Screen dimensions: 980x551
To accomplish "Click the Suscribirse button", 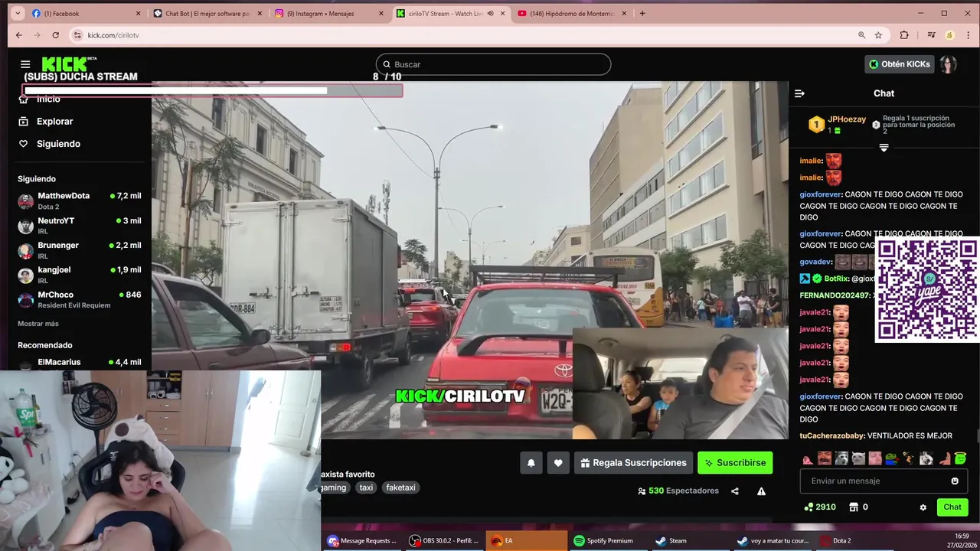I will [735, 463].
